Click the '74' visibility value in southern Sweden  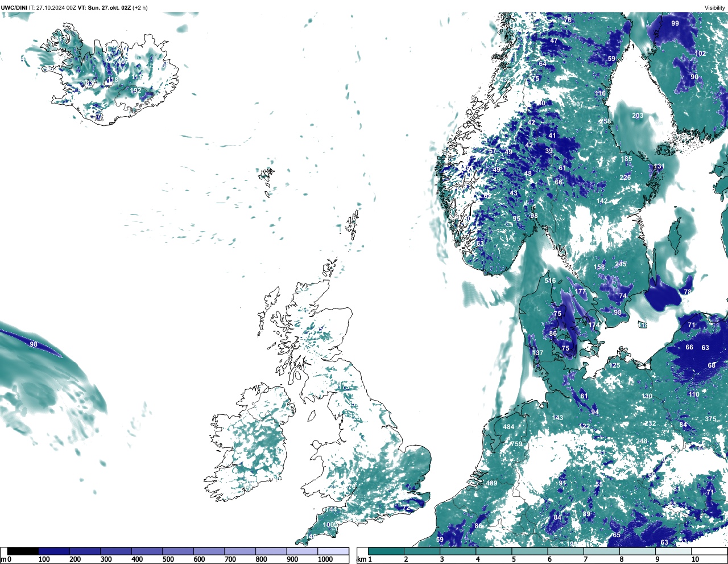click(x=623, y=296)
